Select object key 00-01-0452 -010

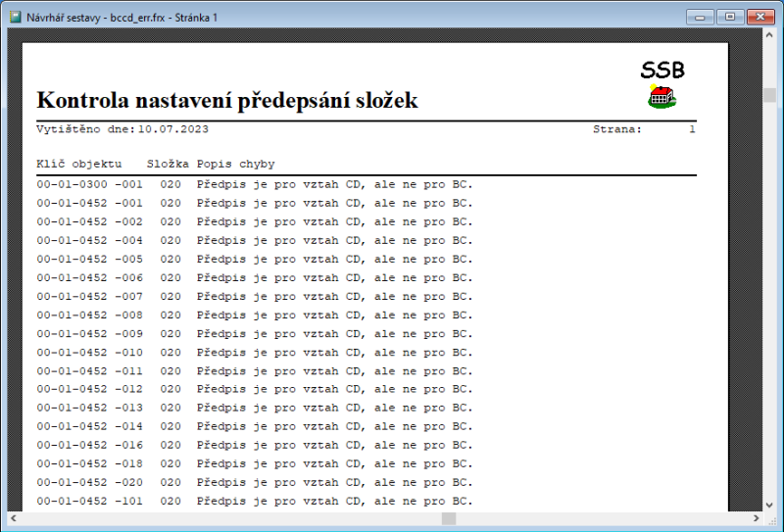89,353
